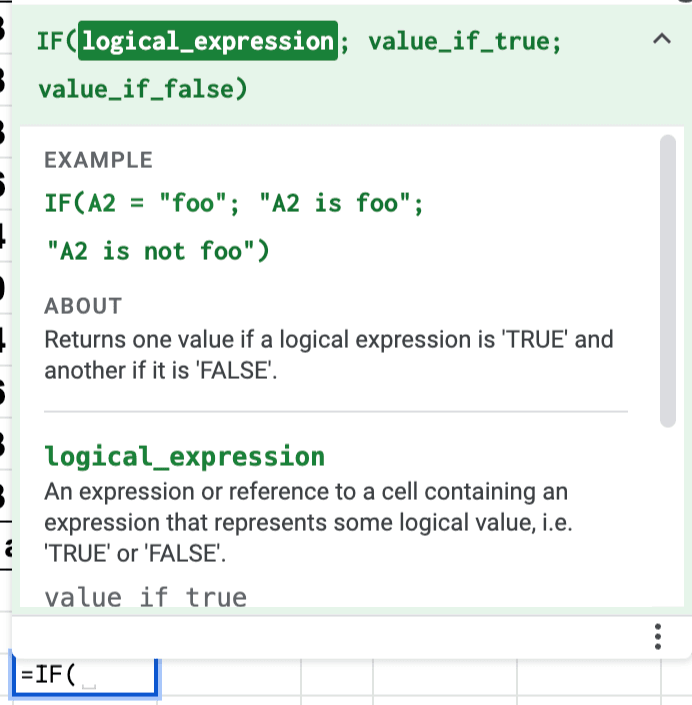This screenshot has width=692, height=705.
Task: Click the blank bar left of three-dot menu
Action: tap(320, 636)
